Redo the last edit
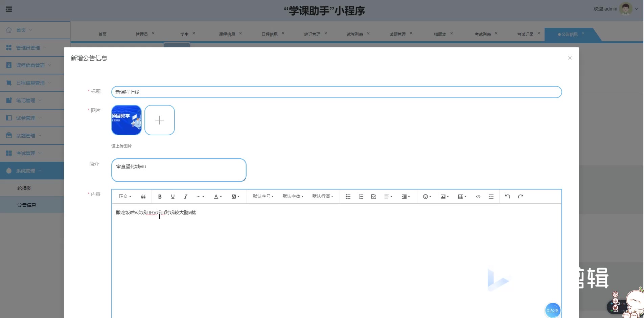Image resolution: width=644 pixels, height=318 pixels. coord(521,197)
